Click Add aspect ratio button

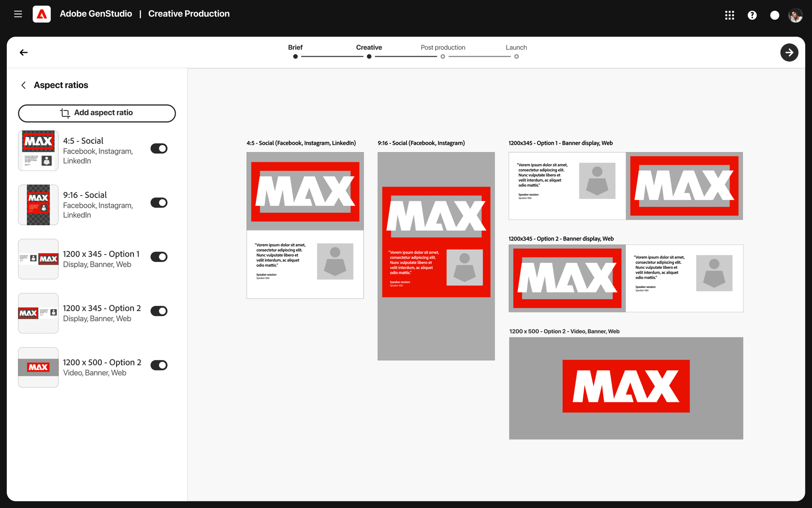pos(97,113)
